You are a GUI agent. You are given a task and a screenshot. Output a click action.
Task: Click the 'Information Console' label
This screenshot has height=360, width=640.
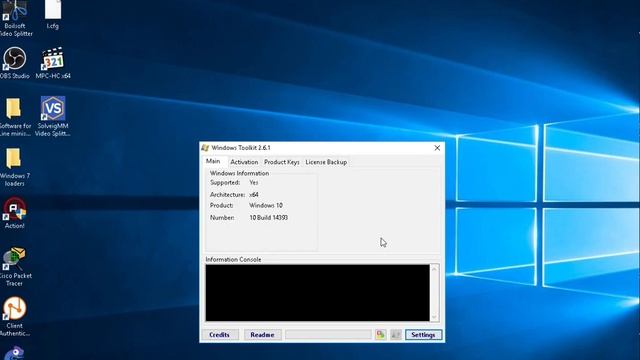[233, 260]
